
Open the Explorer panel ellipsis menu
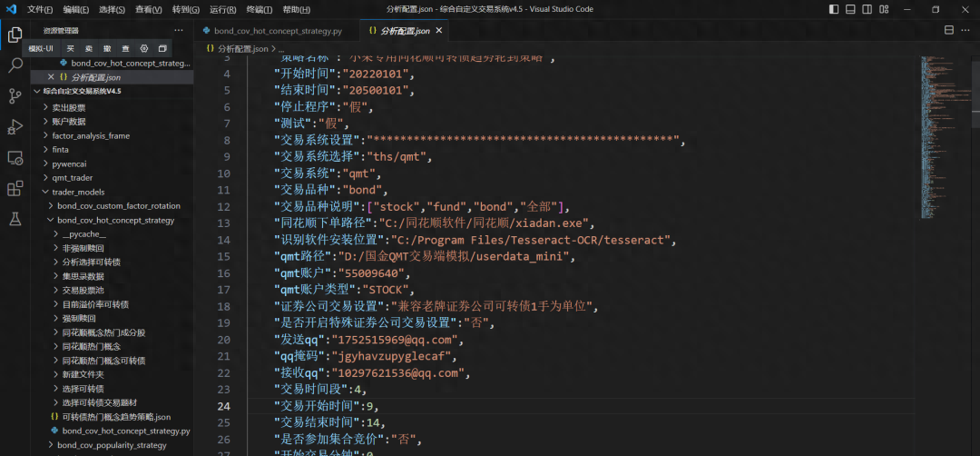(179, 30)
